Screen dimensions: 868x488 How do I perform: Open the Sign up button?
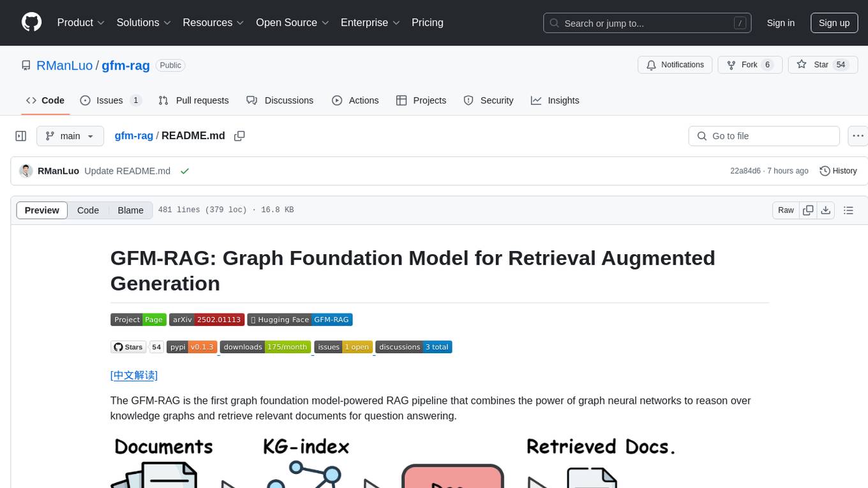834,23
